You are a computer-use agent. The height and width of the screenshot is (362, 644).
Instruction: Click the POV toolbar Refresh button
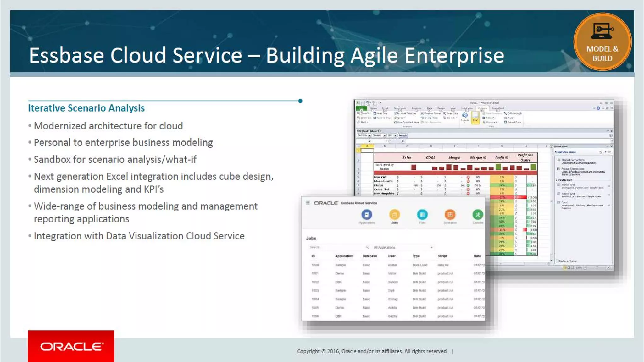coord(402,135)
